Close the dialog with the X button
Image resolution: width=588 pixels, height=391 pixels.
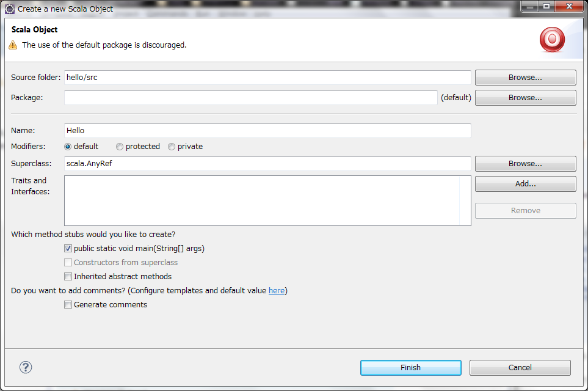click(569, 6)
